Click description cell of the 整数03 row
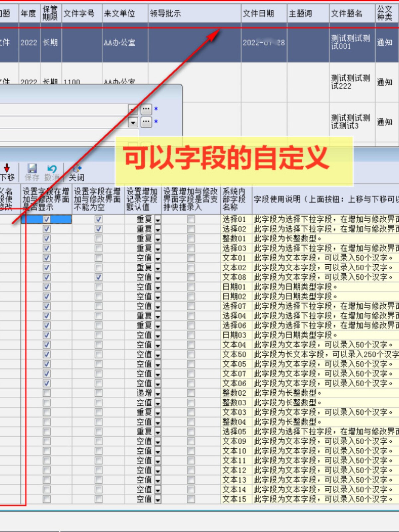The width and height of the screenshot is (399, 532). pyautogui.click(x=326, y=403)
